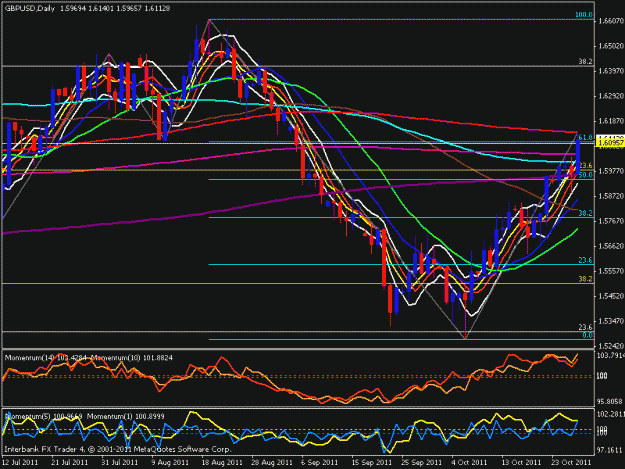
Task: Select the 1.66070 price axis label
Action: point(611,21)
